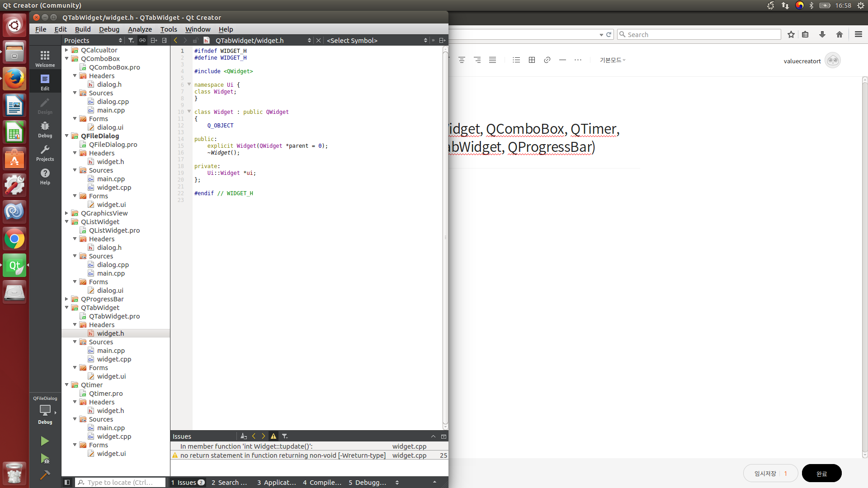Screen dimensions: 868x488
Task: Click the green Run button
Action: pyautogui.click(x=44, y=441)
